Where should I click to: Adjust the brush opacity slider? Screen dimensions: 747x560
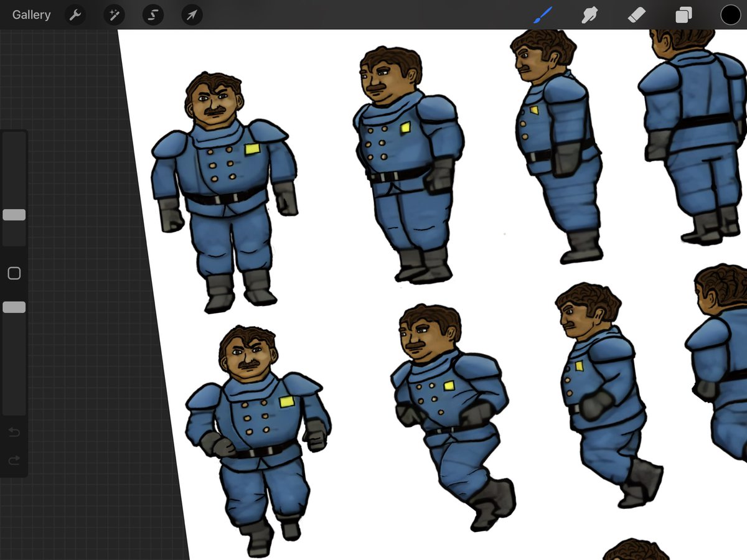pyautogui.click(x=14, y=307)
